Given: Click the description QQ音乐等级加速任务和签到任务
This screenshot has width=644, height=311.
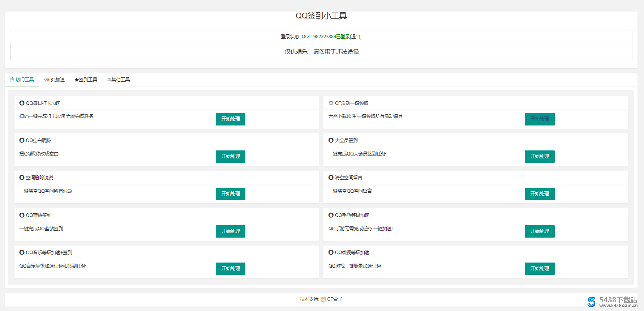Looking at the screenshot, I should 52,266.
